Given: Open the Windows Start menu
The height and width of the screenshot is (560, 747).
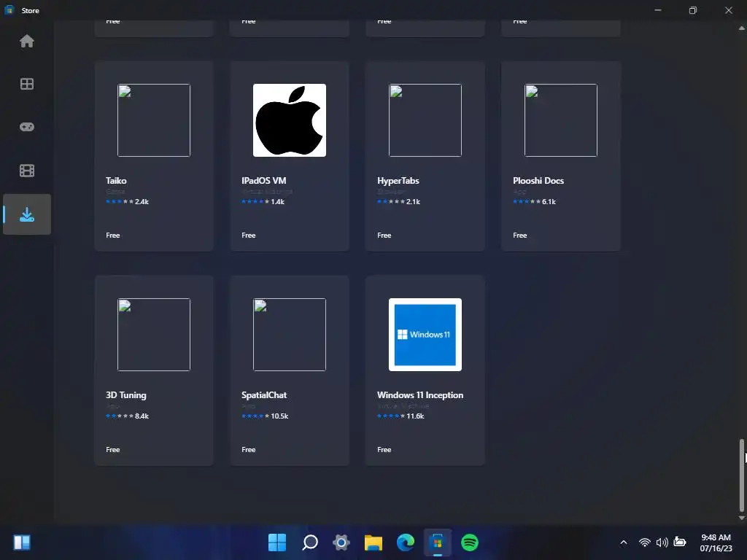Looking at the screenshot, I should [277, 542].
